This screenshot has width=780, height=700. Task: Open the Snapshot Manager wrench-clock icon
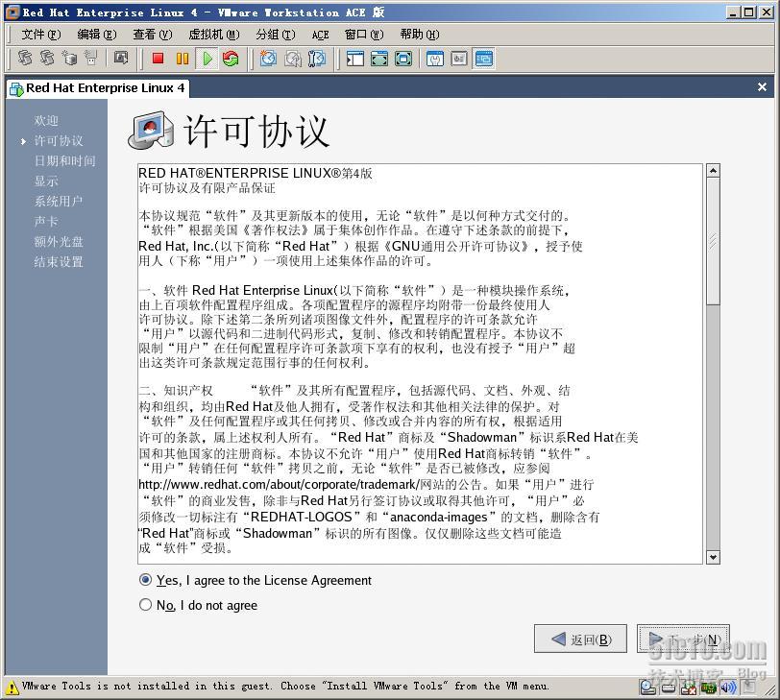pyautogui.click(x=317, y=59)
